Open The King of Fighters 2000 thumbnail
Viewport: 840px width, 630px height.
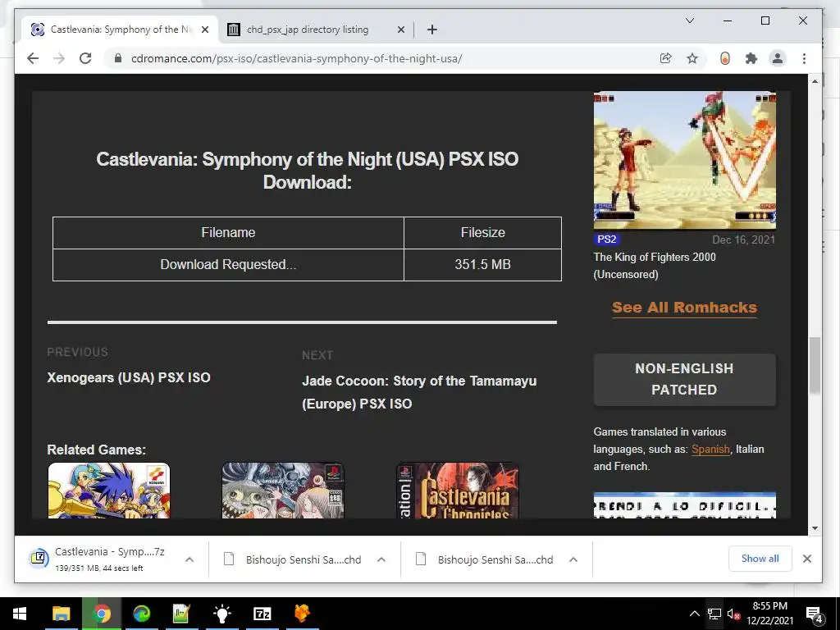coord(685,160)
